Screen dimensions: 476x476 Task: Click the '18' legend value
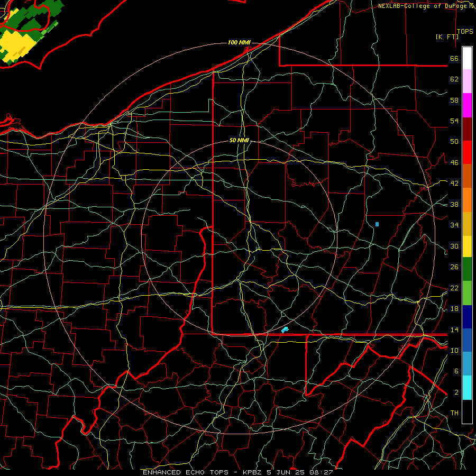[x=454, y=309]
